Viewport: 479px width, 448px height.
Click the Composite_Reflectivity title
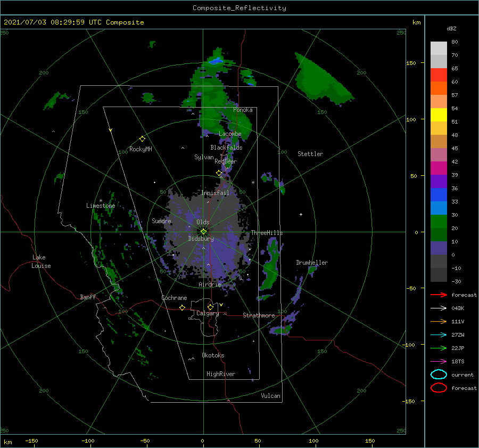coord(240,8)
